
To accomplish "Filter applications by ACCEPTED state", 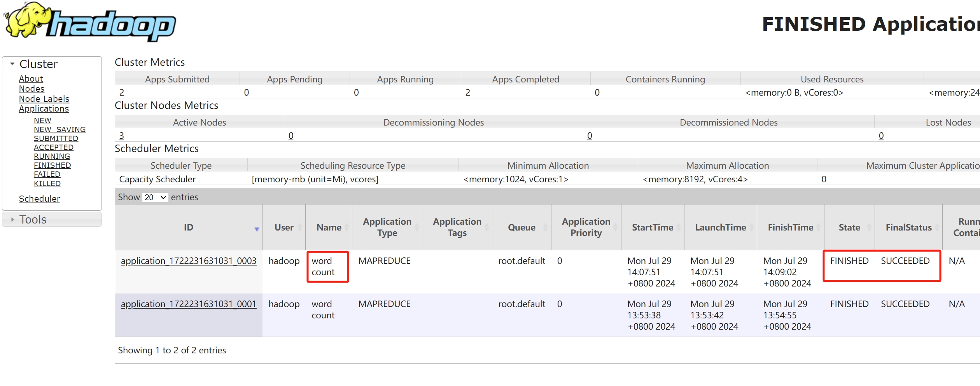I will [x=53, y=147].
